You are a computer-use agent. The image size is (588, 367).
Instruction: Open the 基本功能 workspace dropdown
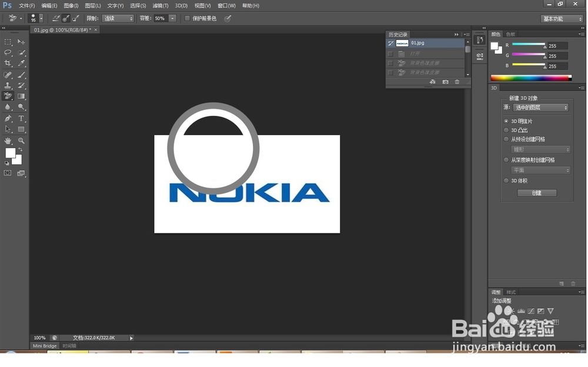(x=562, y=19)
